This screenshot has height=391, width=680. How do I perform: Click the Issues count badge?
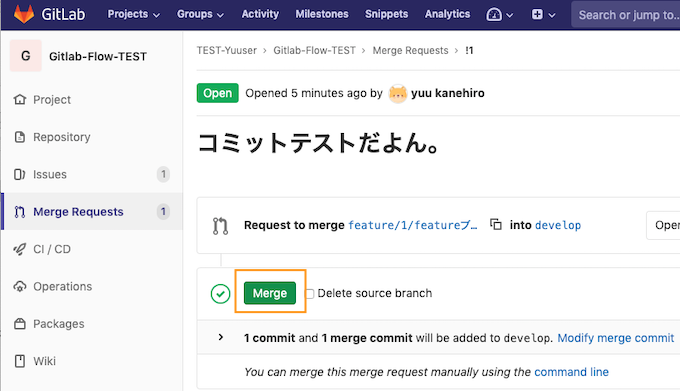tap(163, 174)
